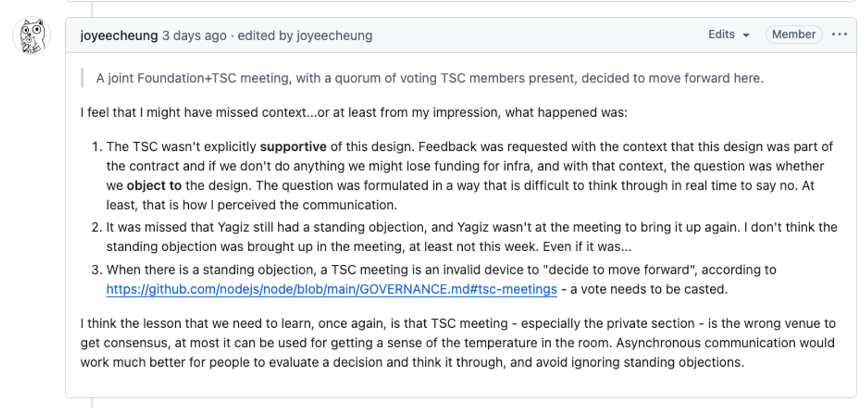Open the GOVERNANCE.md#tsc-meetings hyperlink

tap(331, 289)
